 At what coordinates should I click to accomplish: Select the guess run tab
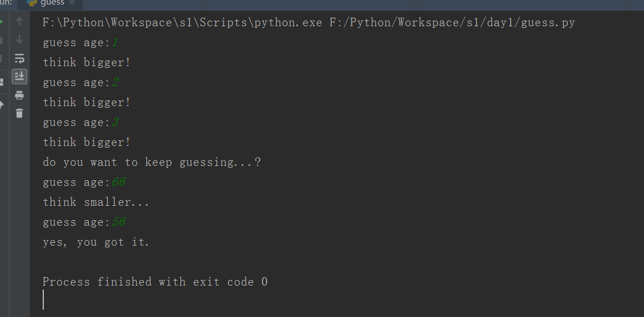[x=50, y=3]
